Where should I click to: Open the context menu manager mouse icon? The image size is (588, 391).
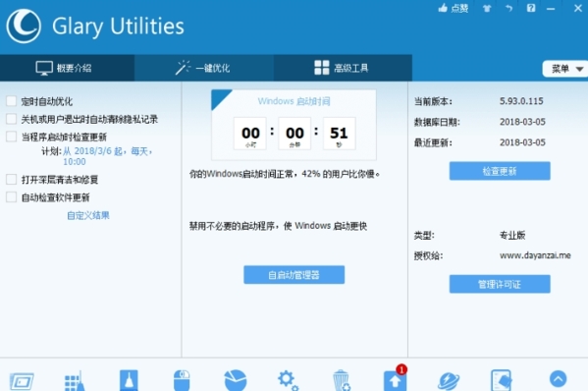click(182, 380)
